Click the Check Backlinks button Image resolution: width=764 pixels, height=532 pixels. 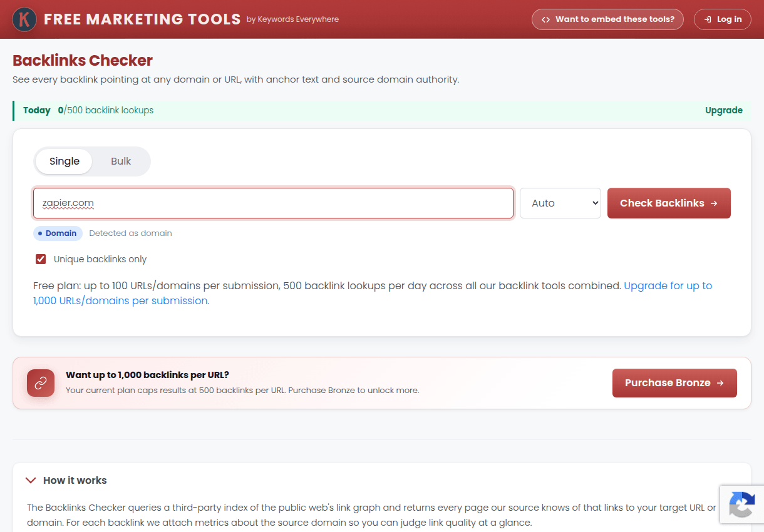[669, 203]
